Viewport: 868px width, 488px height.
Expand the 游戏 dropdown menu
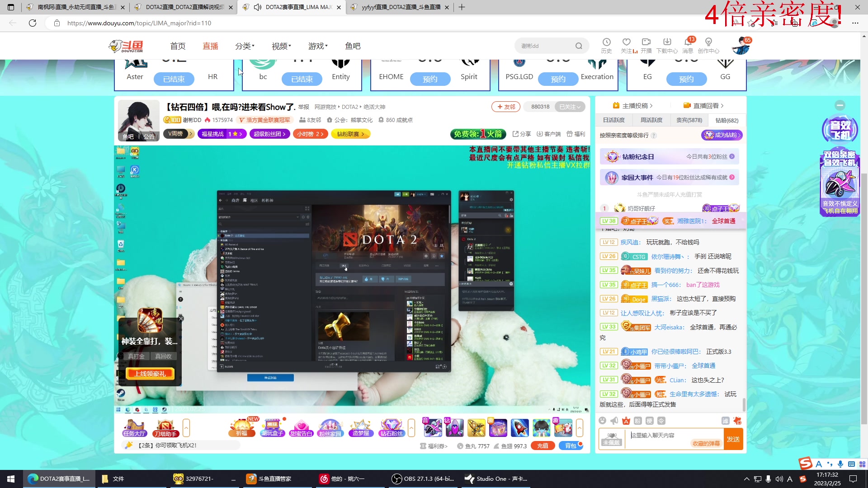click(x=318, y=46)
